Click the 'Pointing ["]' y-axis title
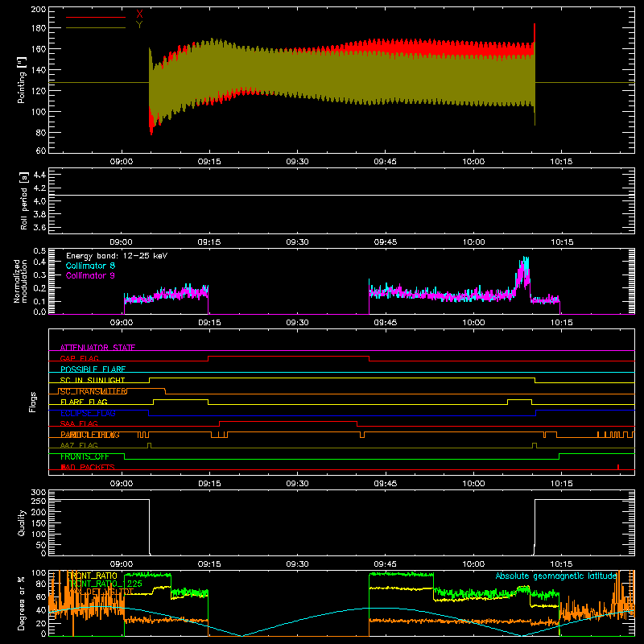This screenshot has height=644, width=644. (22, 80)
